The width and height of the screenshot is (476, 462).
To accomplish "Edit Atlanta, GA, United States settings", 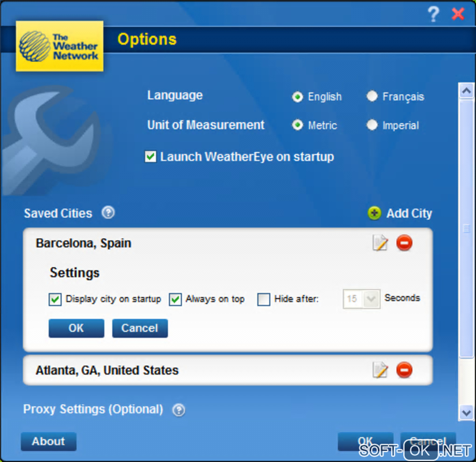I will 380,370.
